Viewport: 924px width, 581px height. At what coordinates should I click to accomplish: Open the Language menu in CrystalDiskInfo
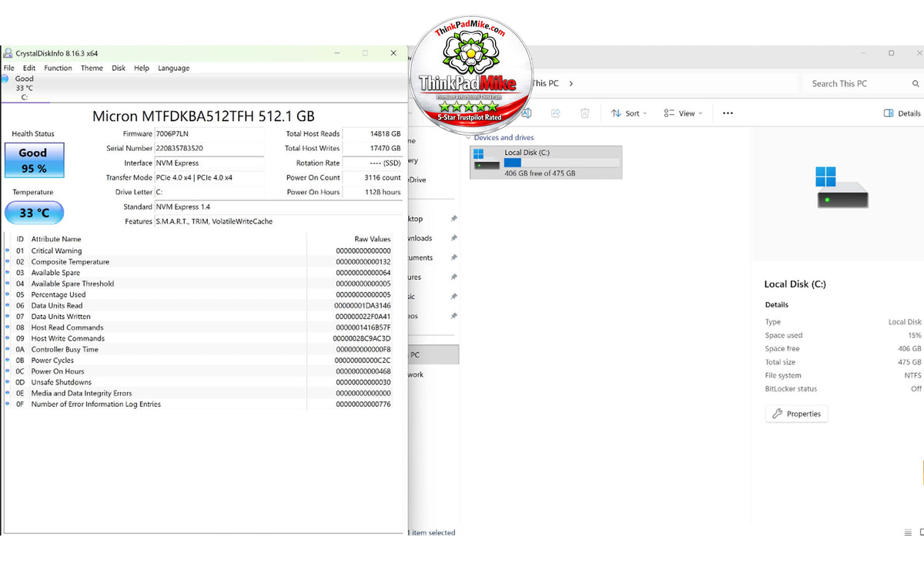[174, 68]
